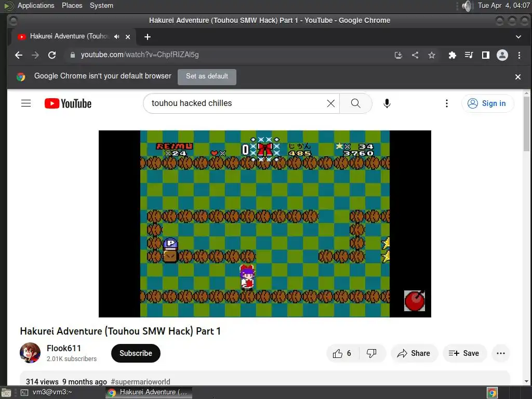Viewport: 532px width, 399px height.
Task: Open window menu button in title bar
Action: (13, 21)
